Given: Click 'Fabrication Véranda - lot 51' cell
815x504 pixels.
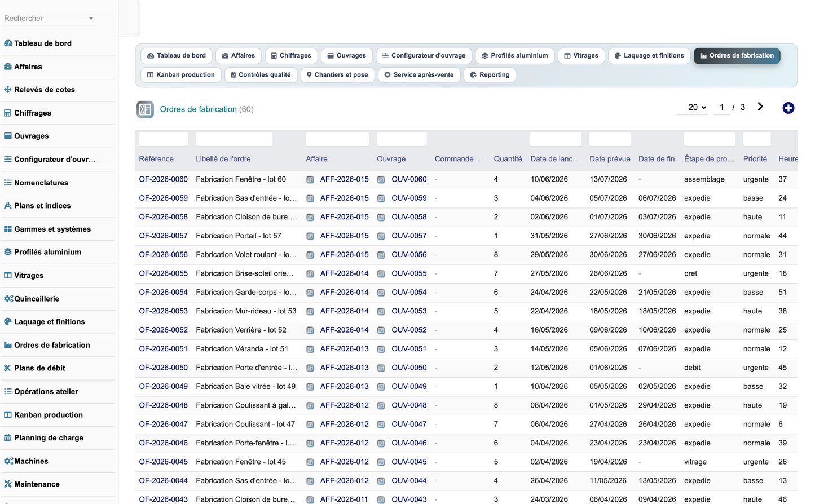Looking at the screenshot, I should [x=242, y=349].
